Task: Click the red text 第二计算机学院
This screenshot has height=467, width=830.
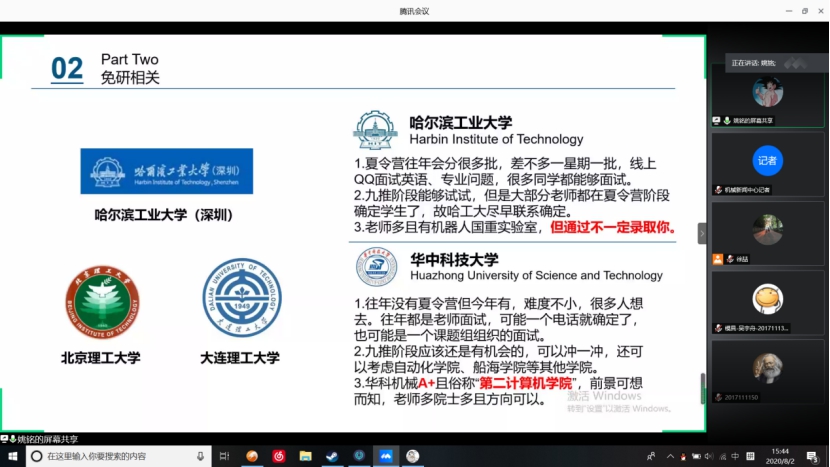Action: (x=525, y=383)
